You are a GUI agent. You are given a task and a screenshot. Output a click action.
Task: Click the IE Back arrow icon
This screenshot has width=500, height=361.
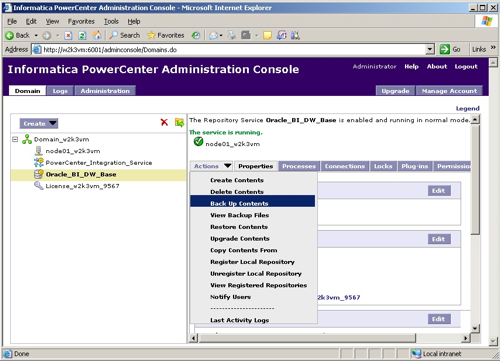9,35
